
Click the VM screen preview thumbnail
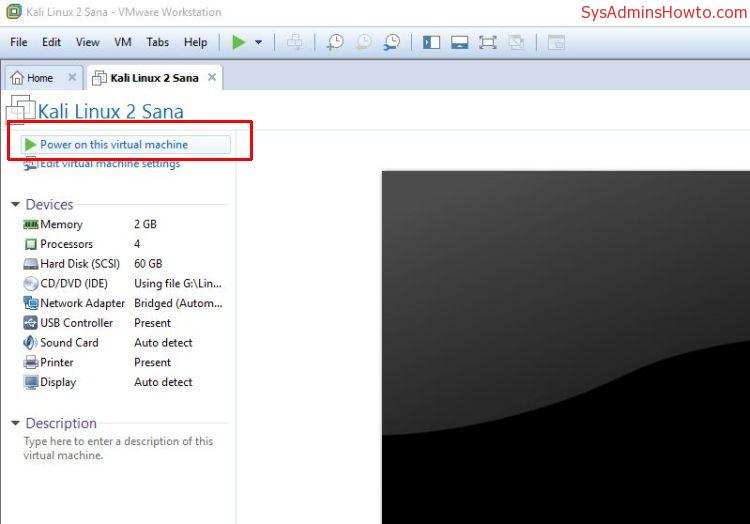pyautogui.click(x=566, y=347)
